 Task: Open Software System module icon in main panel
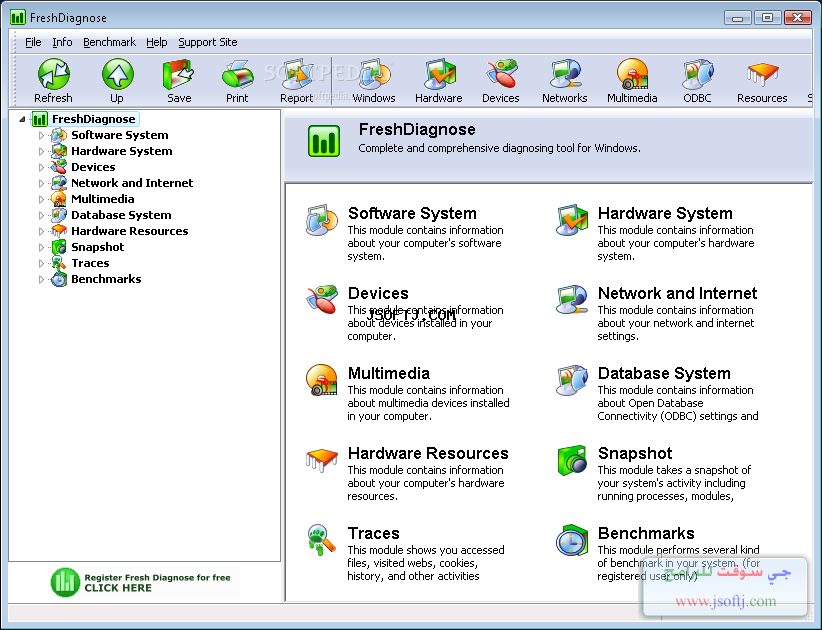coord(322,220)
